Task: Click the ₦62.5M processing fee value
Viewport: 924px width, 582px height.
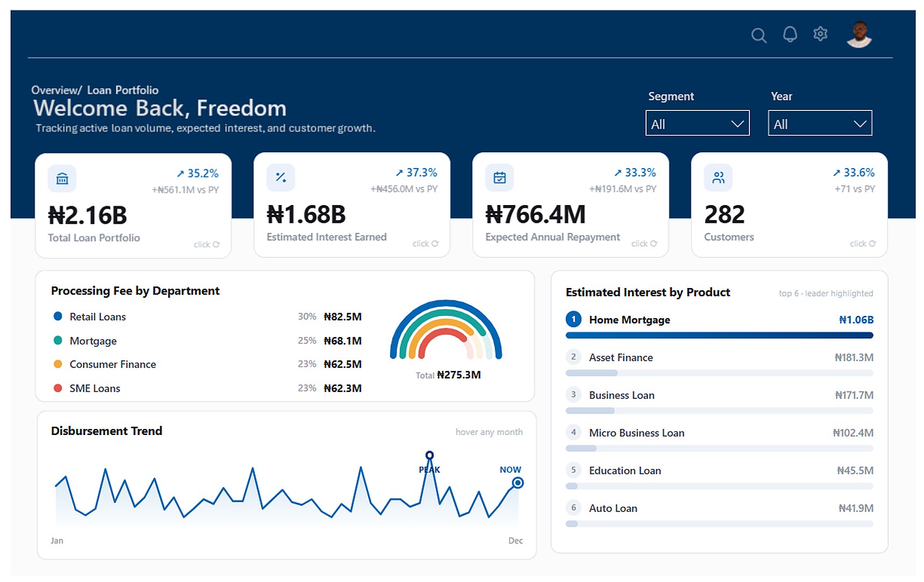Action: (343, 364)
